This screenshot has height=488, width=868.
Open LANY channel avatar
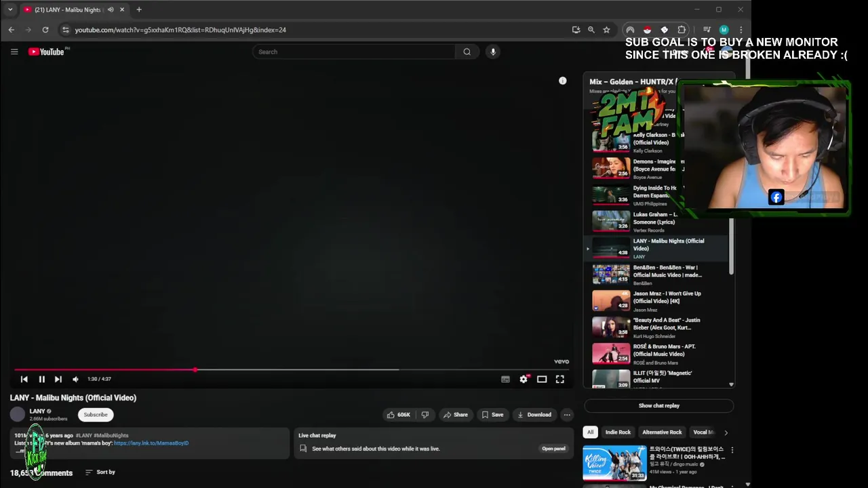tap(18, 414)
